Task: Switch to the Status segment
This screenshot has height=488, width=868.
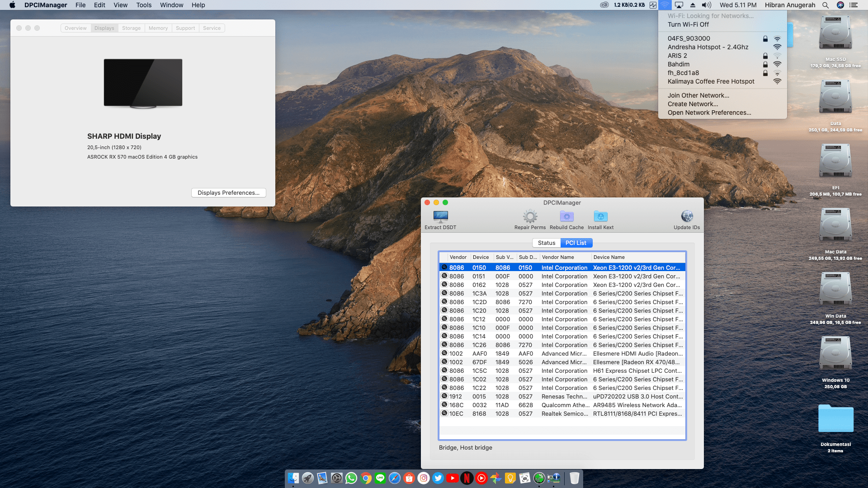Action: [546, 243]
